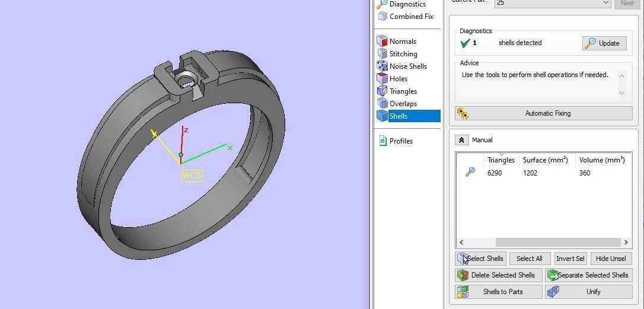Image resolution: width=644 pixels, height=309 pixels.
Task: Click Hide Unsel button
Action: 611,259
